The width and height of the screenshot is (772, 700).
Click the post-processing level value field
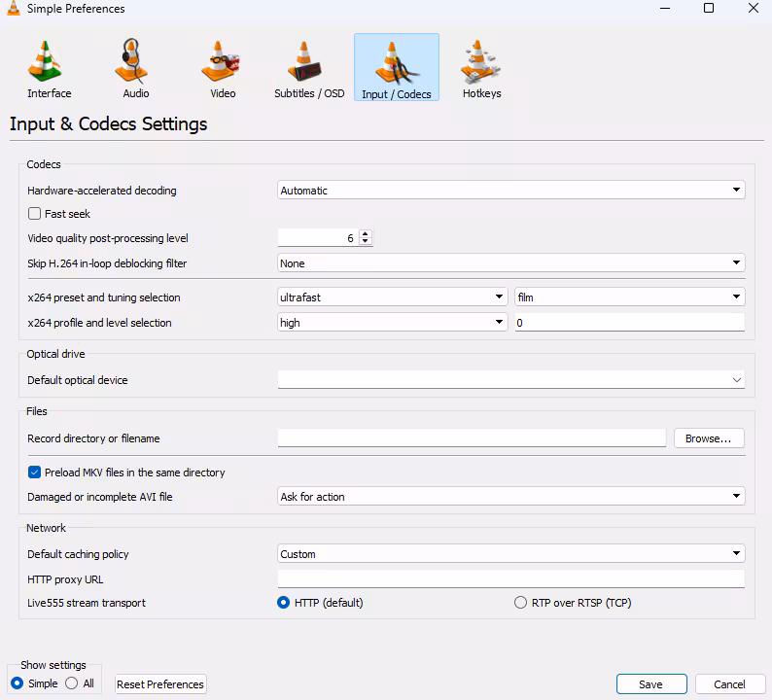point(319,238)
